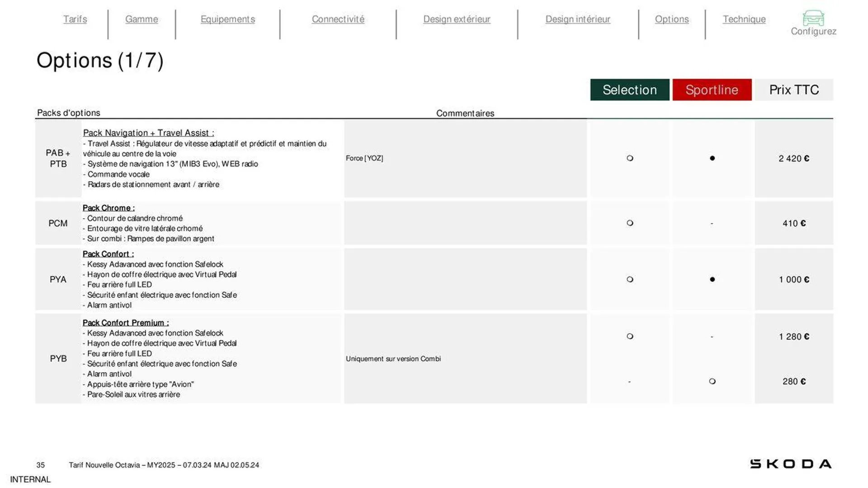The image size is (868, 488).
Task: Click the Packs d'options column label
Action: (x=69, y=113)
